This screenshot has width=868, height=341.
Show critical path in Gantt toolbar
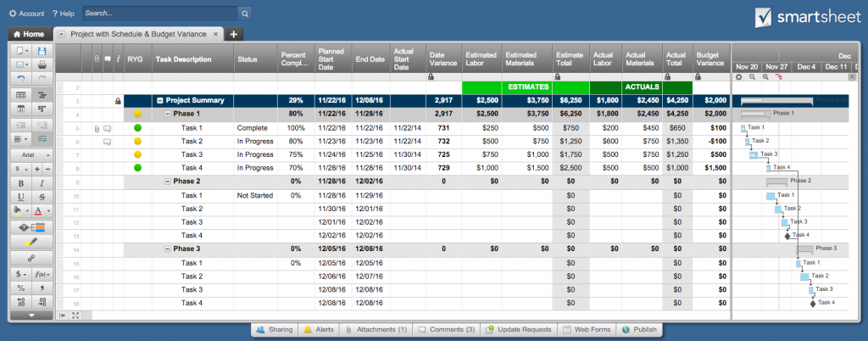click(778, 76)
